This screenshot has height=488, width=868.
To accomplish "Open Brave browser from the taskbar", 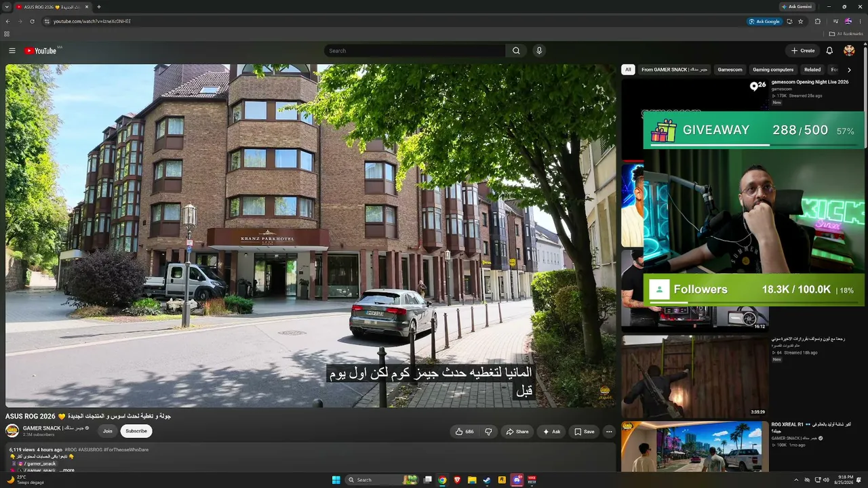I will [457, 480].
